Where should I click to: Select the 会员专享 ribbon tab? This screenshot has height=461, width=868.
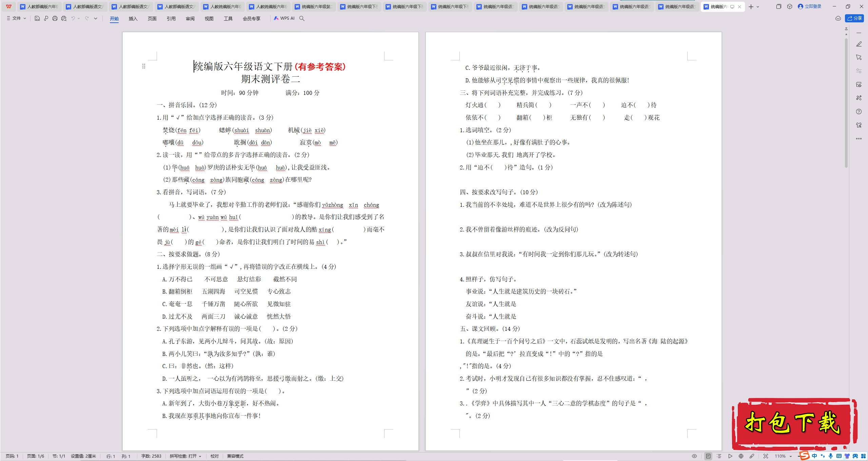point(252,19)
